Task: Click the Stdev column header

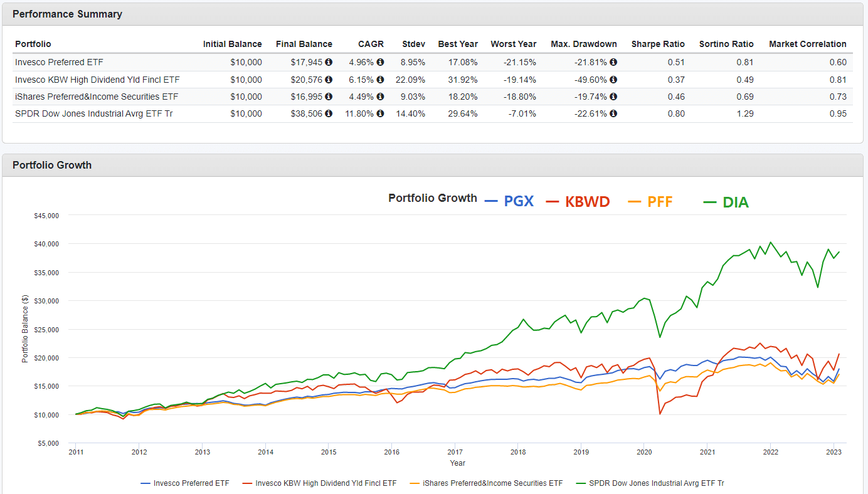Action: pyautogui.click(x=414, y=44)
